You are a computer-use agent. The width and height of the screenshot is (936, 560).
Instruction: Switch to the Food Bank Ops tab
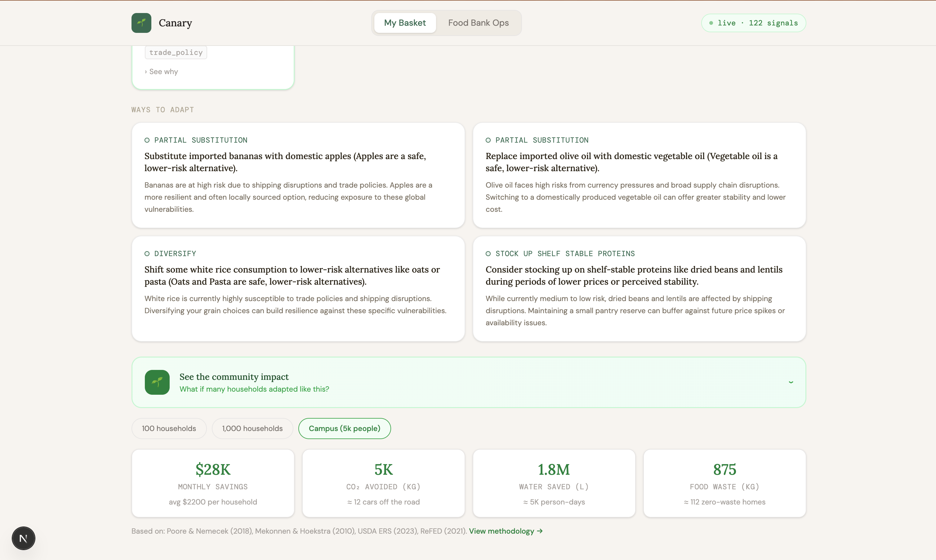pos(478,23)
